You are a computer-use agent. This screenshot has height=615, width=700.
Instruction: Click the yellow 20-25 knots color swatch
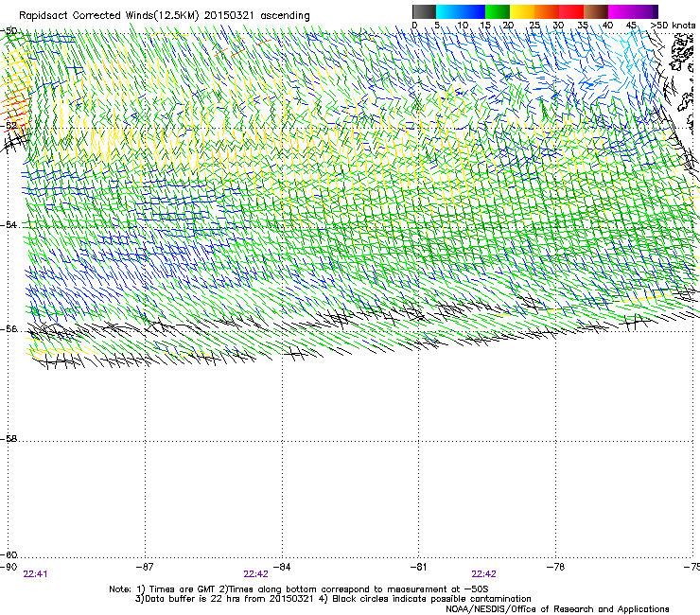click(522, 11)
